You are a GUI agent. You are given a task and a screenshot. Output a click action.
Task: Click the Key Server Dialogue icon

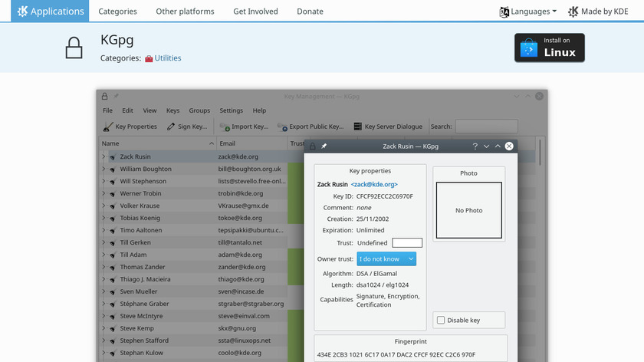358,127
